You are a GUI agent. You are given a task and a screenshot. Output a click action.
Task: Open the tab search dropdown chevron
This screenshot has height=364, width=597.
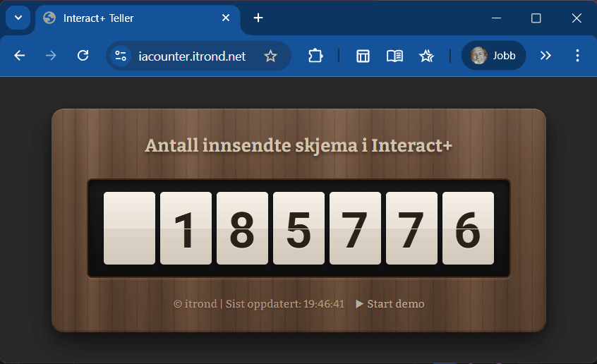pos(18,18)
